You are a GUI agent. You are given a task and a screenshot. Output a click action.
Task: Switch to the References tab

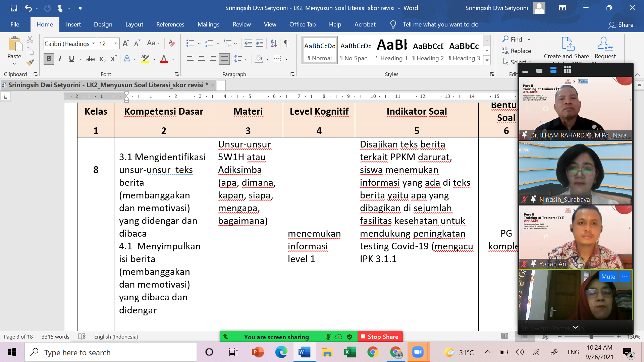pos(170,24)
